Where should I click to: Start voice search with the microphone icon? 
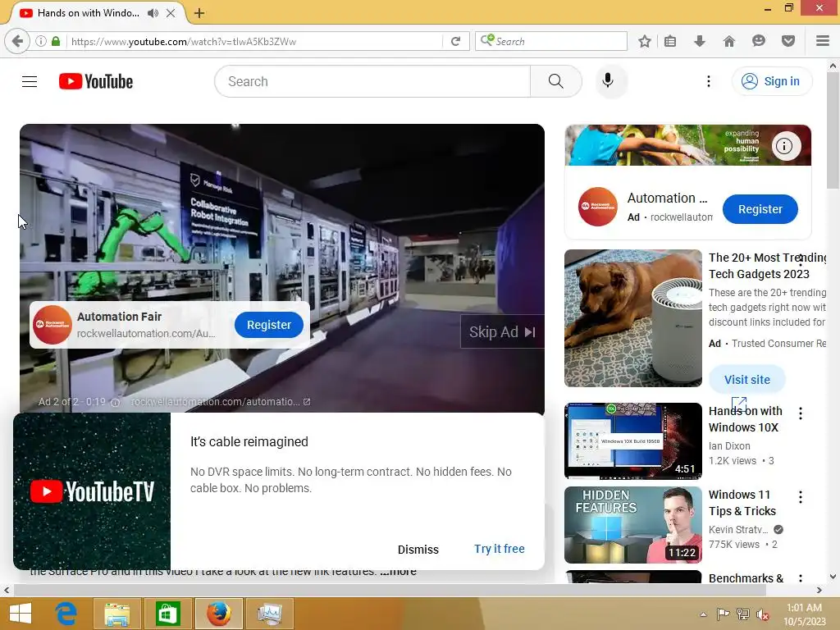[x=608, y=81]
